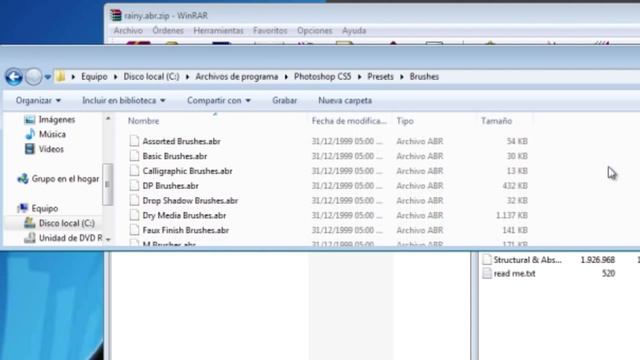Click the Disco local (C:) drive icon
Viewport: 640px width, 360px height.
30,223
